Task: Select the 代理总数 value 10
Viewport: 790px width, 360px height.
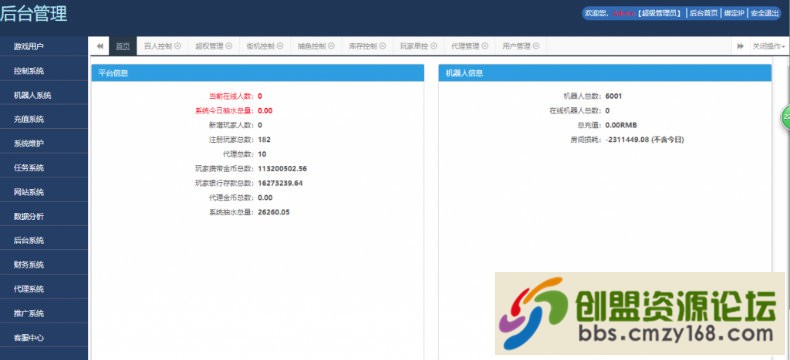Action: point(262,154)
